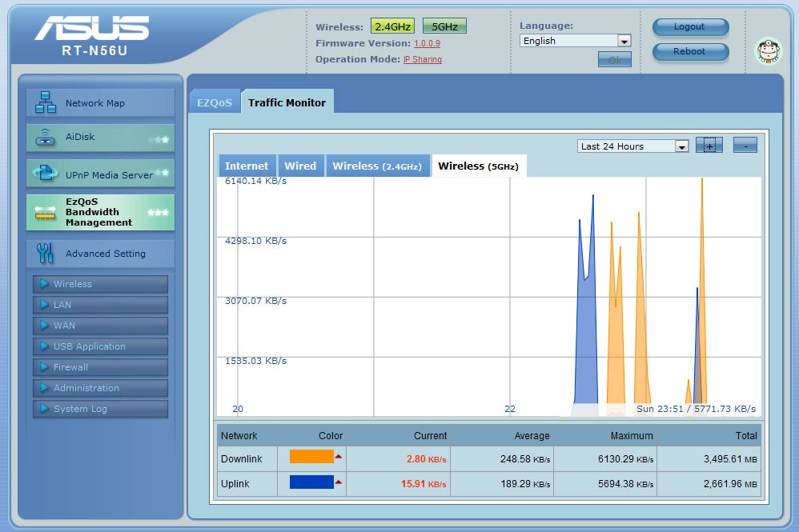The image size is (799, 532).
Task: Open the Last 24 Hours dropdown
Action: (633, 146)
